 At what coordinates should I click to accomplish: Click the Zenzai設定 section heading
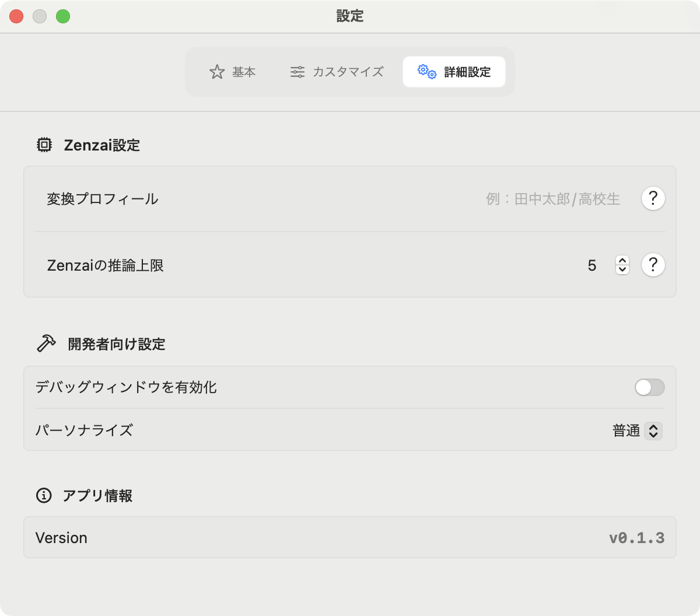(102, 145)
